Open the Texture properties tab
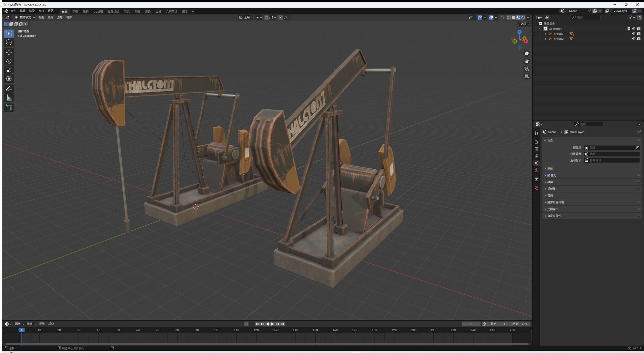This screenshot has width=644, height=353. pos(537,188)
